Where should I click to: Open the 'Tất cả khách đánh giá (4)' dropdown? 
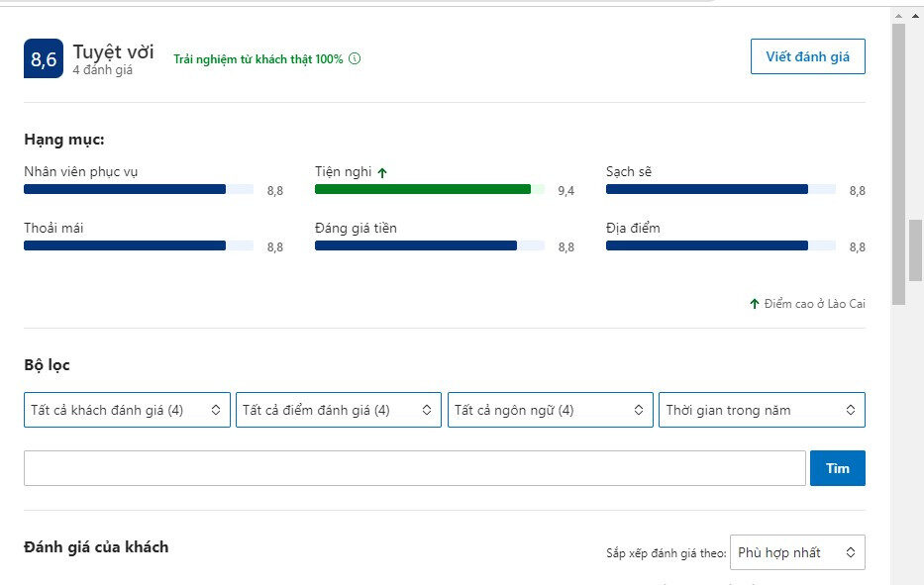tap(127, 410)
